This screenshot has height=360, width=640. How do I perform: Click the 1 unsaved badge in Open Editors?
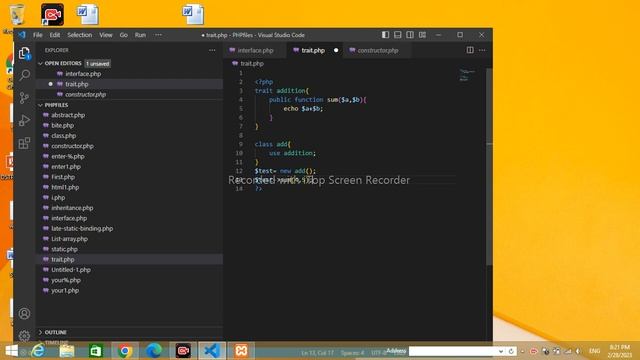tap(98, 64)
